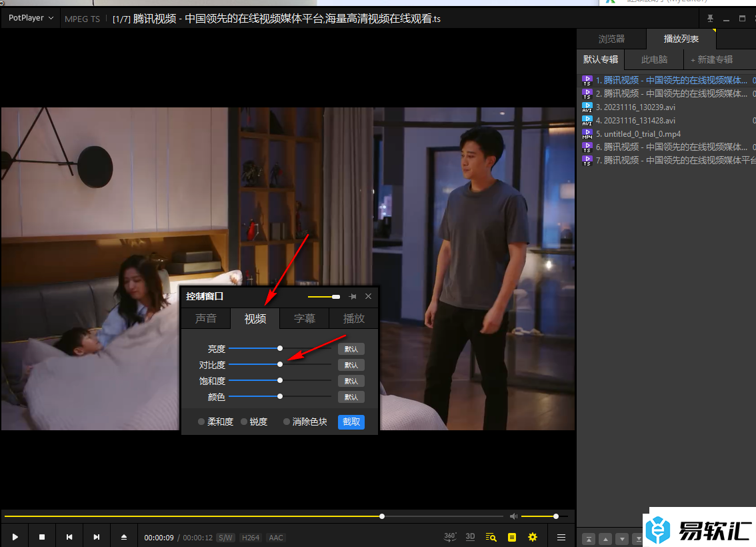
Task: Skip to the next file
Action: point(97,537)
